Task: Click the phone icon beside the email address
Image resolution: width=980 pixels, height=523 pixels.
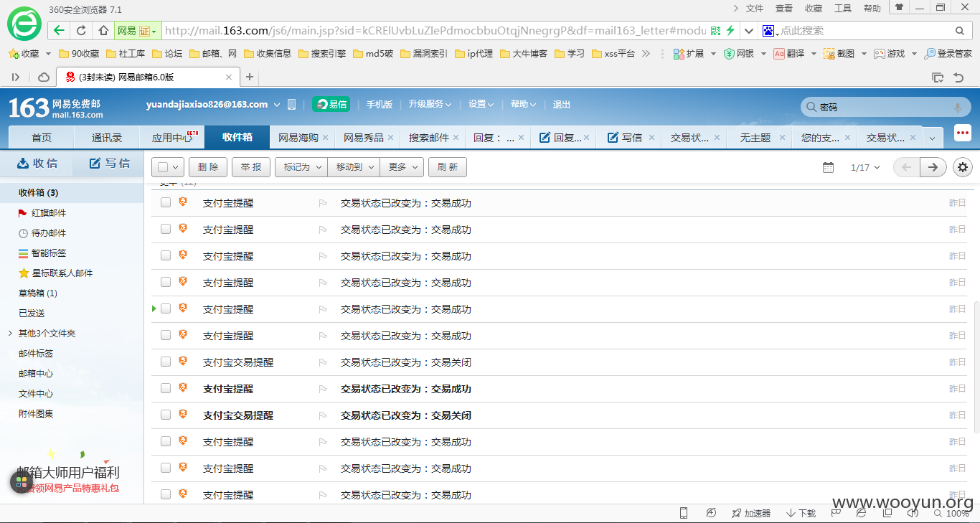Action: [x=291, y=105]
